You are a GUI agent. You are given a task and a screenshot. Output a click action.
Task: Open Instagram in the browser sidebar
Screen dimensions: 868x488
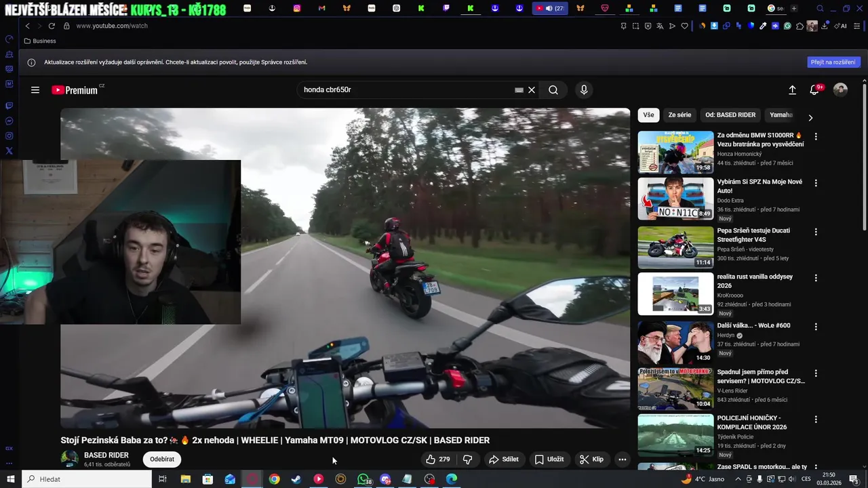9,136
